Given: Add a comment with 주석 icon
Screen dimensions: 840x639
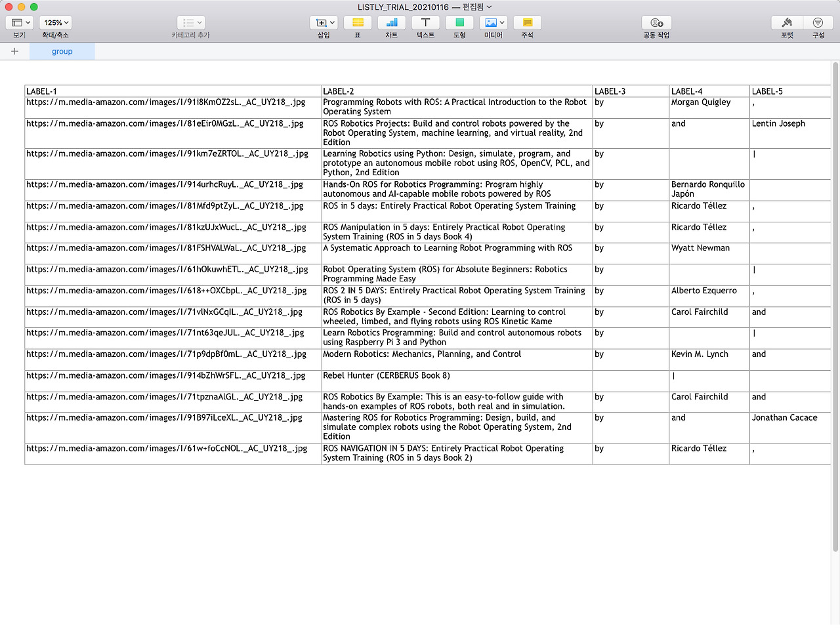Looking at the screenshot, I should click(528, 23).
